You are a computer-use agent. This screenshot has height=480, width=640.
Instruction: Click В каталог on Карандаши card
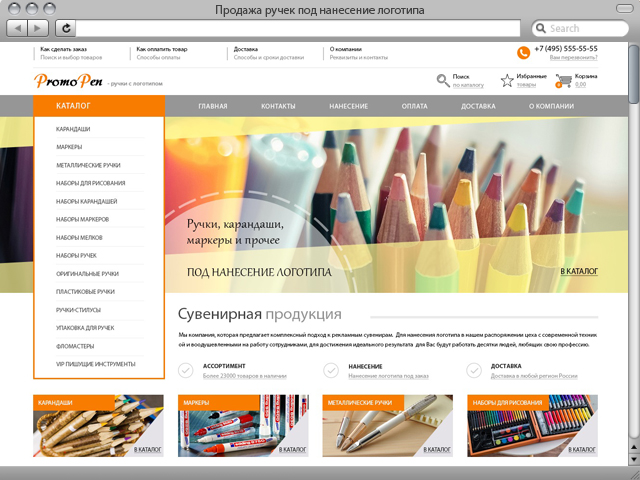pyautogui.click(x=148, y=449)
